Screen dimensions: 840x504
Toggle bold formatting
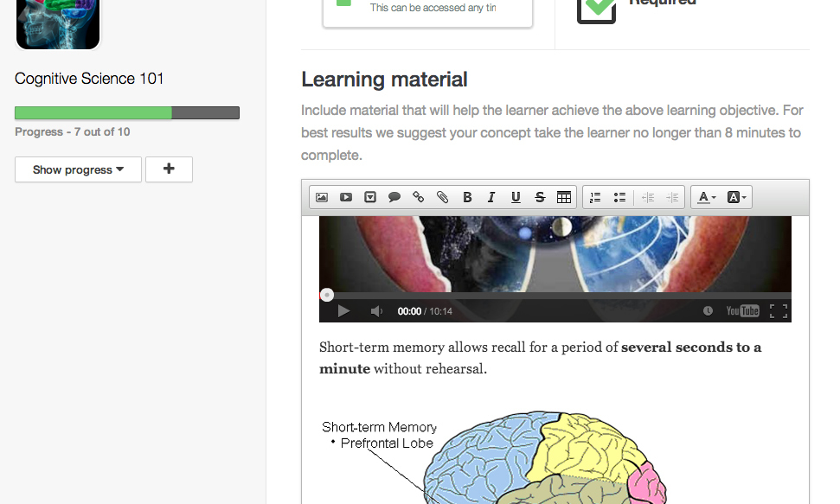[467, 197]
